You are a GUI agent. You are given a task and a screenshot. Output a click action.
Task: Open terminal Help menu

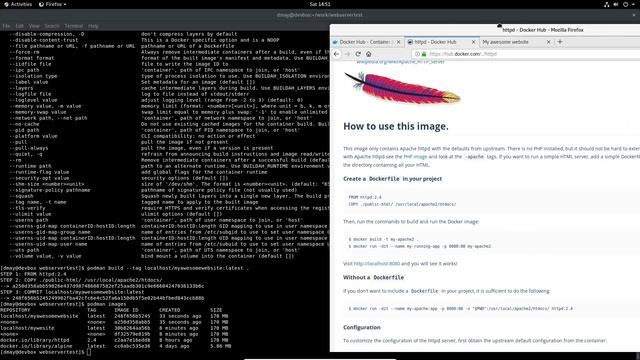pos(93,26)
